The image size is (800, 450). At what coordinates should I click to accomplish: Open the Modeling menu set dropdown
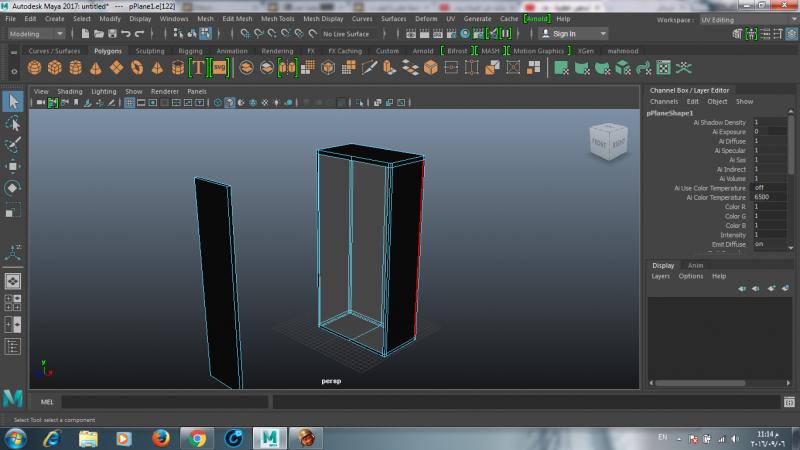pos(35,33)
